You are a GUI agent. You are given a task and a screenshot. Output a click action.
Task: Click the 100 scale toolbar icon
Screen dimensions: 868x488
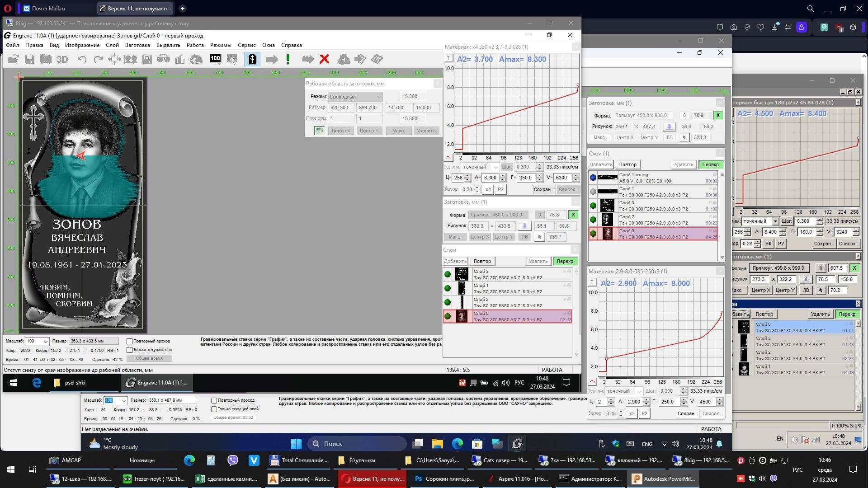coord(215,59)
